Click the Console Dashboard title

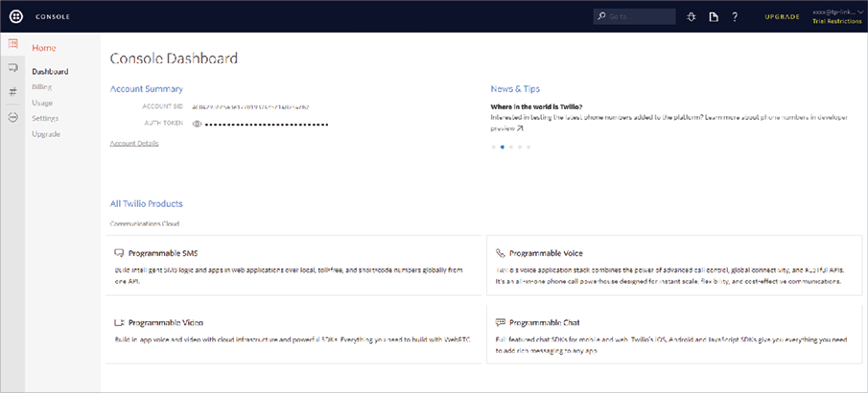click(x=174, y=58)
